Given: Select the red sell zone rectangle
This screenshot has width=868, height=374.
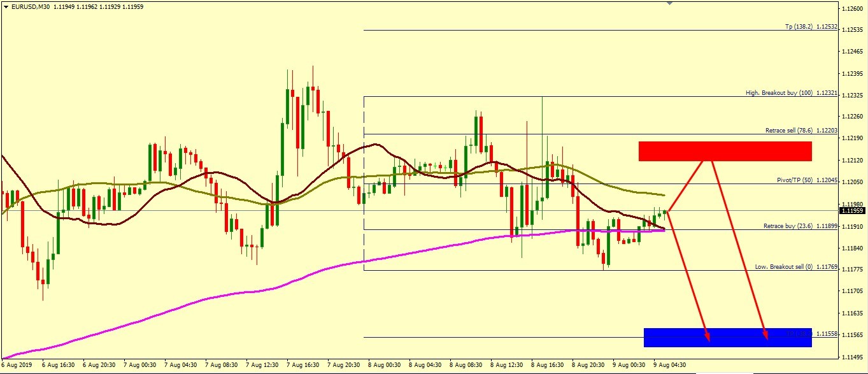Looking at the screenshot, I should [725, 151].
